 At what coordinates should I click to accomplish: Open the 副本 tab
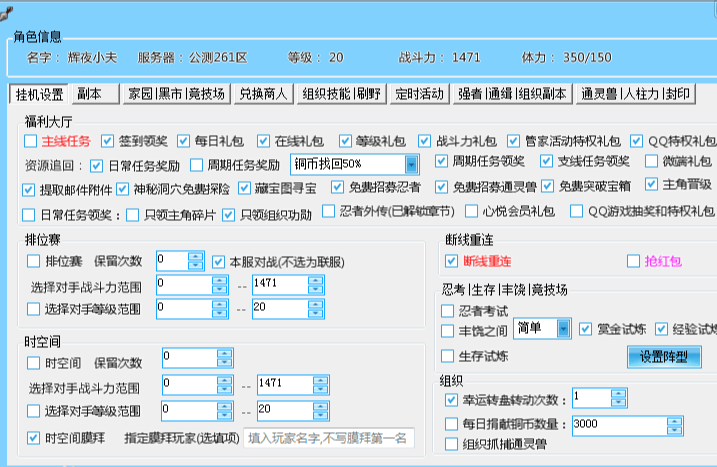click(x=96, y=94)
